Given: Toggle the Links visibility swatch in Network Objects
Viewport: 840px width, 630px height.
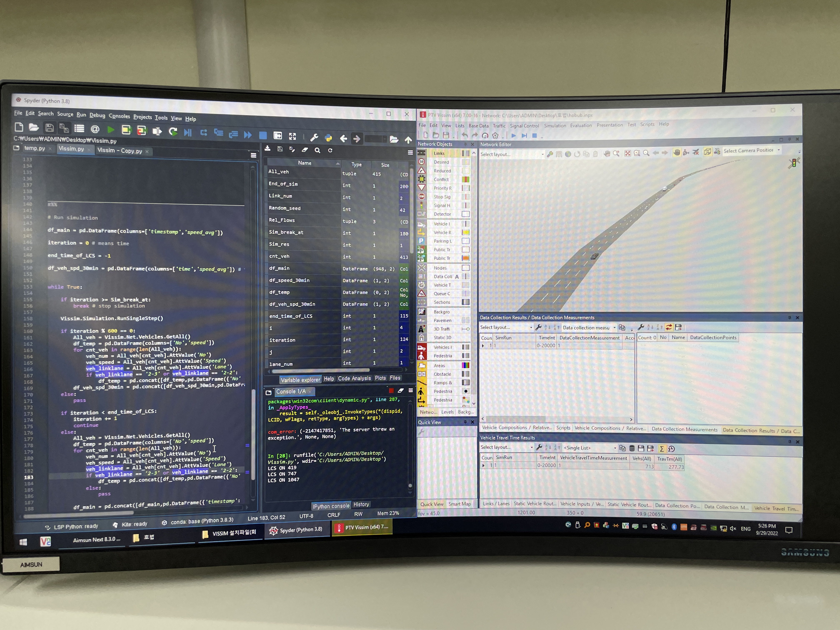Looking at the screenshot, I should coord(466,153).
